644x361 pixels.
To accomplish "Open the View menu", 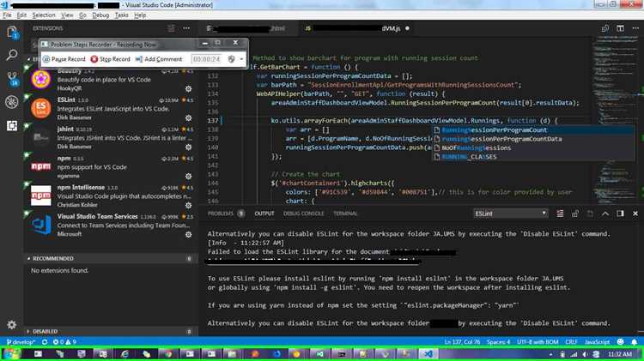I will [67, 15].
